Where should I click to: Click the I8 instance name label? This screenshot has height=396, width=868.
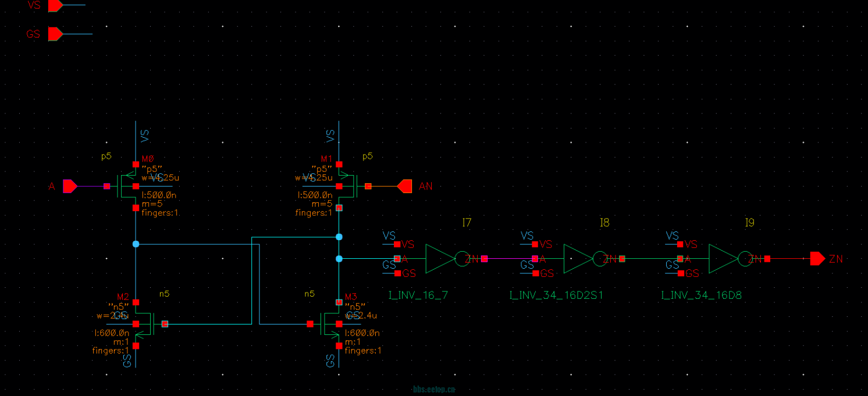pyautogui.click(x=604, y=222)
